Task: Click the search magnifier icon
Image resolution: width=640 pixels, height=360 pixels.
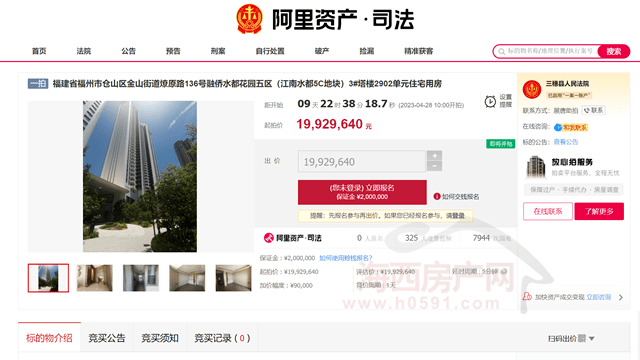Action: 501,51
